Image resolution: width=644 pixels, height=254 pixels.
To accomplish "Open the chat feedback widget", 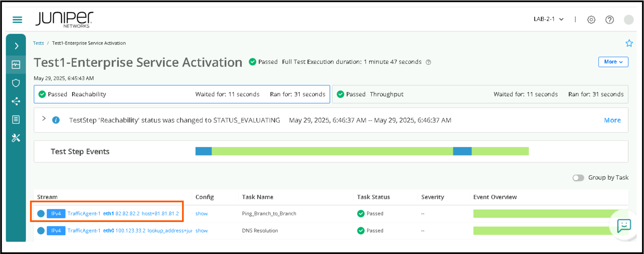I will [623, 225].
